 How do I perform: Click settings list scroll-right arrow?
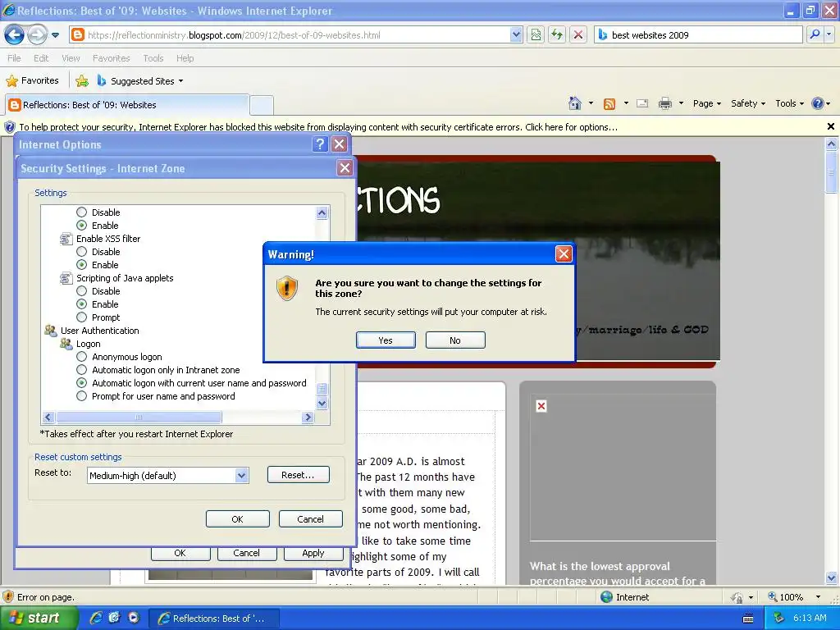pos(308,417)
